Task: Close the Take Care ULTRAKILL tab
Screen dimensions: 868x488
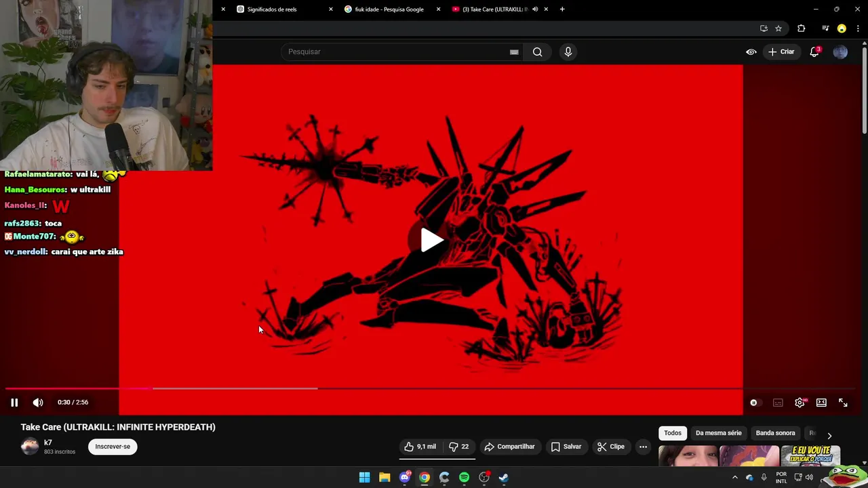Action: pyautogui.click(x=546, y=9)
